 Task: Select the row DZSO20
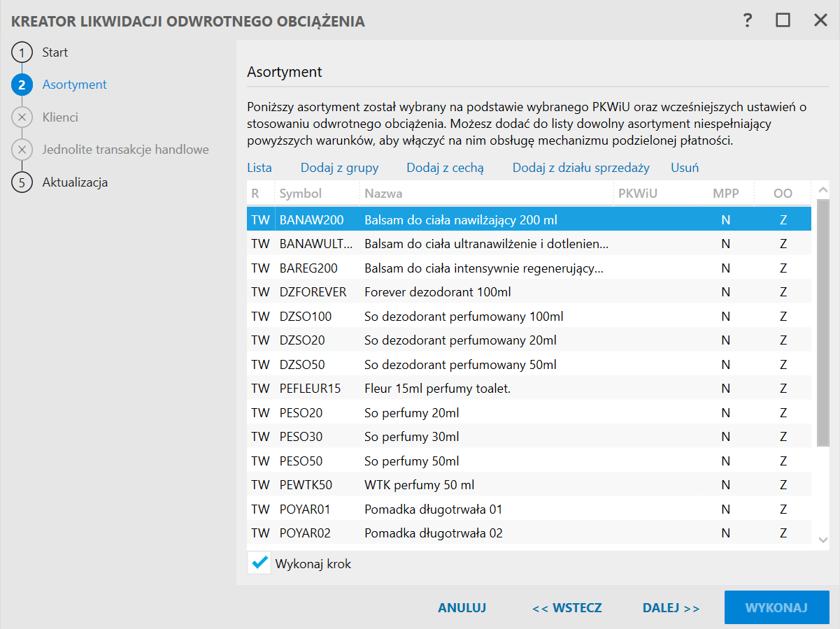coord(529,340)
